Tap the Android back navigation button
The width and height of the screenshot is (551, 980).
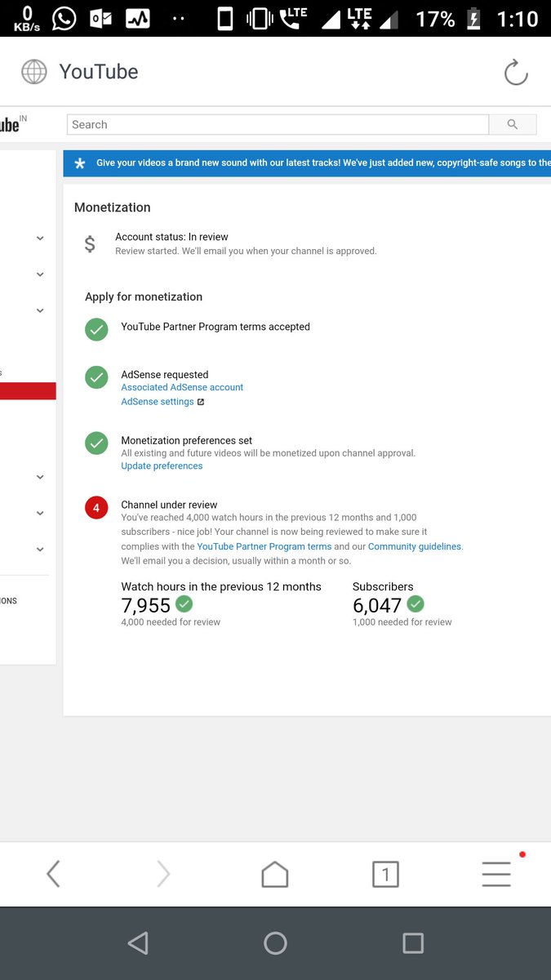coord(138,943)
